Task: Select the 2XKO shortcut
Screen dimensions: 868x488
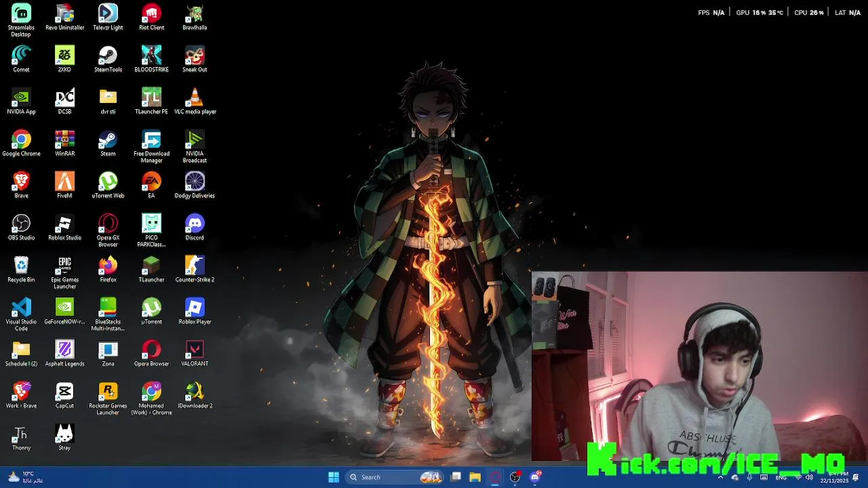Action: coord(64,60)
